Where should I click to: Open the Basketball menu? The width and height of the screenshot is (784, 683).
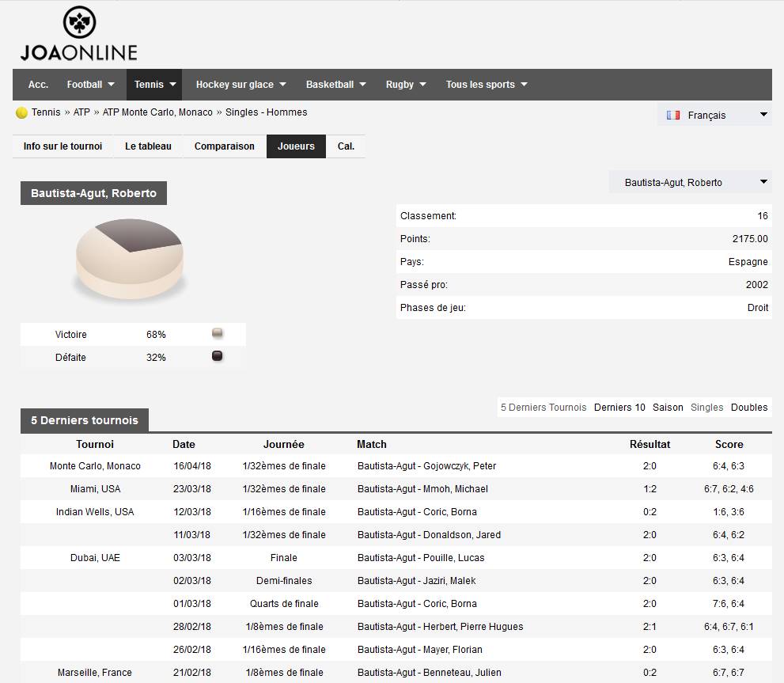pyautogui.click(x=335, y=85)
